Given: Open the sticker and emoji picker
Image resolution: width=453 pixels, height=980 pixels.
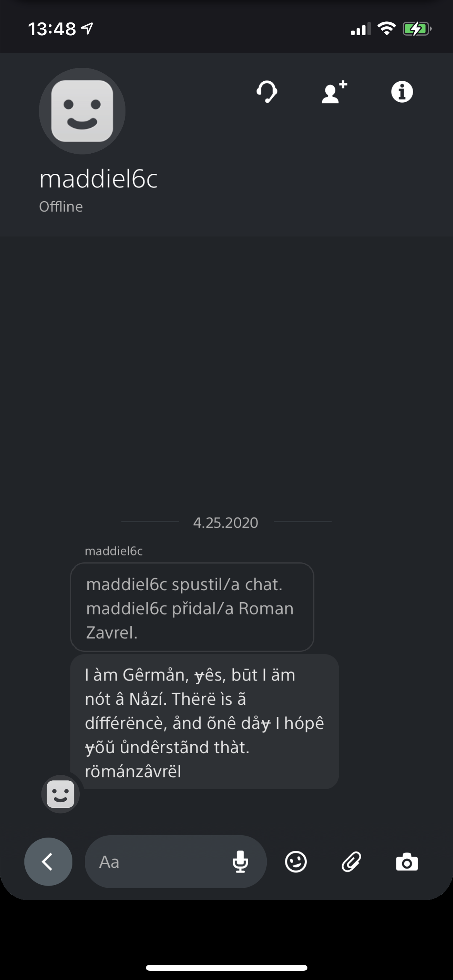Looking at the screenshot, I should click(x=296, y=862).
